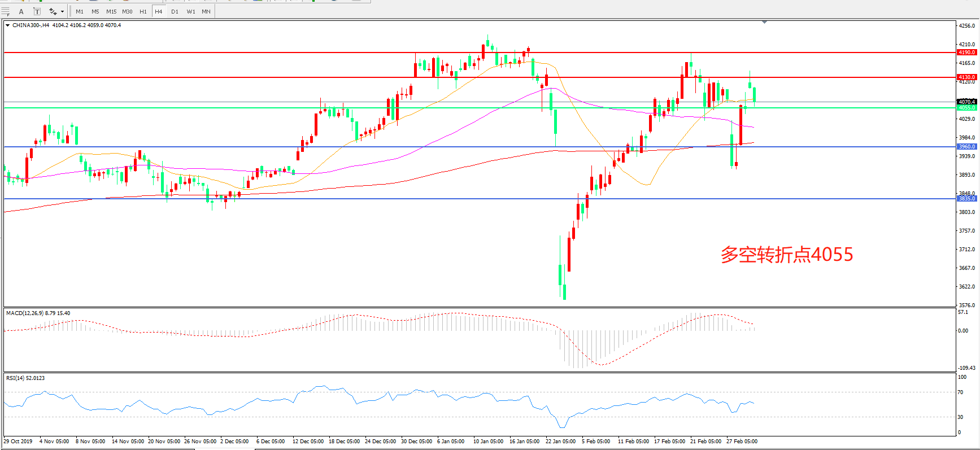Select the MN monthly timeframe
Screen dimensions: 980x450
pyautogui.click(x=206, y=11)
